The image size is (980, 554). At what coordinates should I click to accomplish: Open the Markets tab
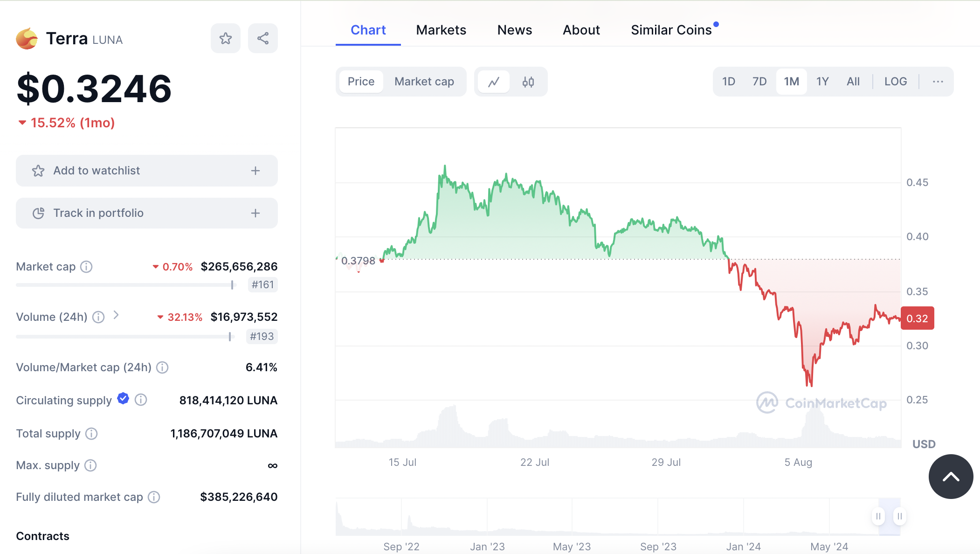(x=441, y=30)
